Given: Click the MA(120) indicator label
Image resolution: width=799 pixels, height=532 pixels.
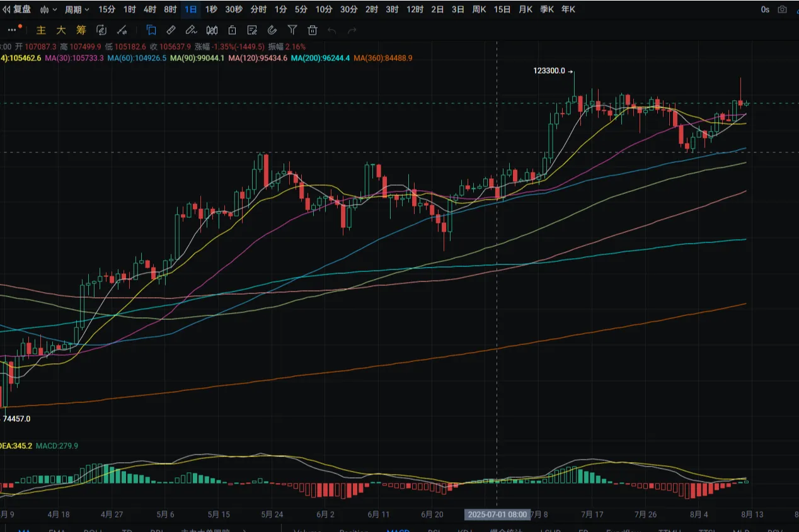Looking at the screenshot, I should tap(258, 58).
